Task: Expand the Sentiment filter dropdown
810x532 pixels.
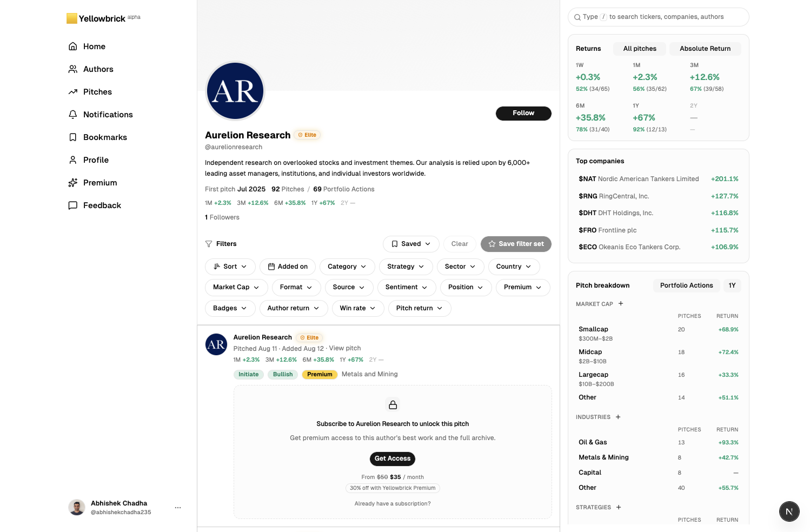Action: tap(407, 287)
